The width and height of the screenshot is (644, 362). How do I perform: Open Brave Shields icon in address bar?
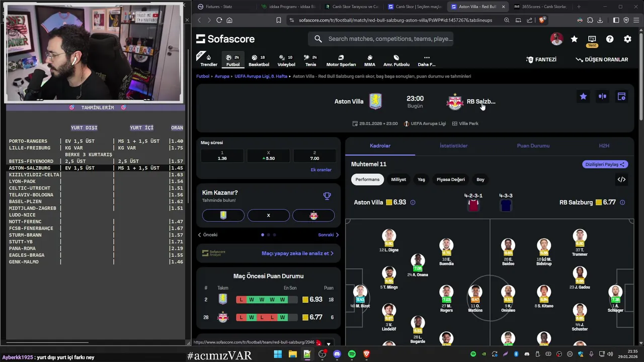(x=542, y=20)
